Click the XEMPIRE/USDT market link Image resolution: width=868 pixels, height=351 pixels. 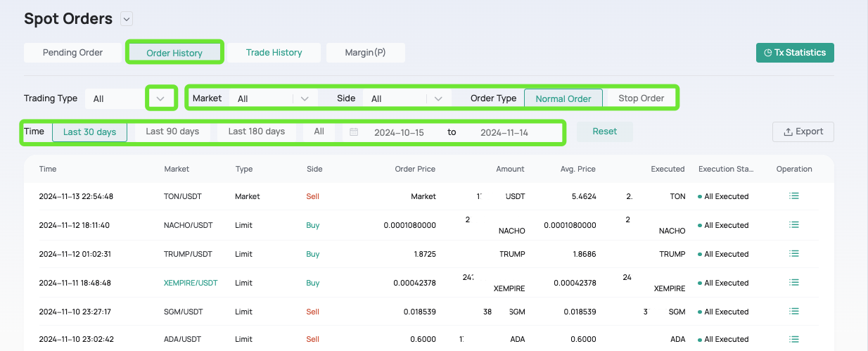point(191,283)
